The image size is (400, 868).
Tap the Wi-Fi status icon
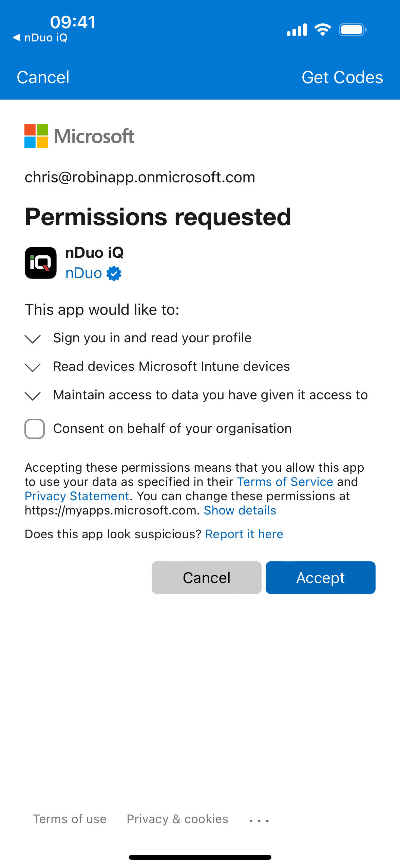[323, 30]
